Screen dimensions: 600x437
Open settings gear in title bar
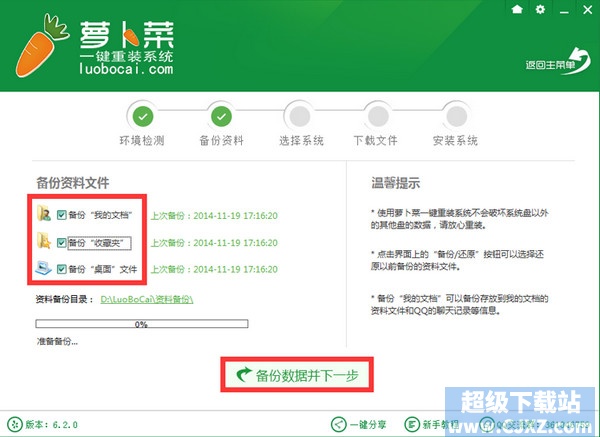(x=540, y=9)
